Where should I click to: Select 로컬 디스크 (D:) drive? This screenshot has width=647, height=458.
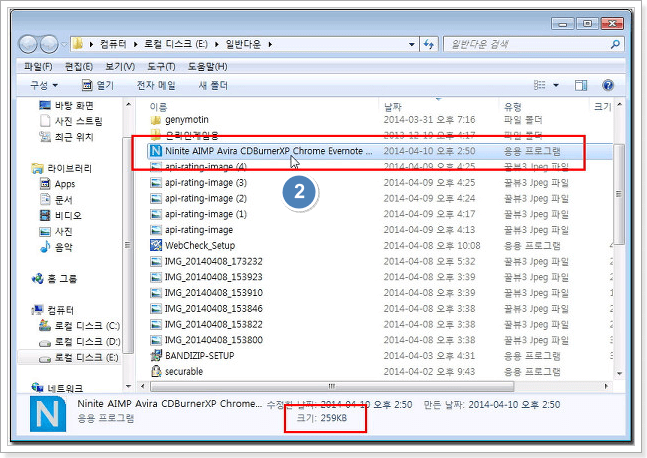pyautogui.click(x=79, y=342)
